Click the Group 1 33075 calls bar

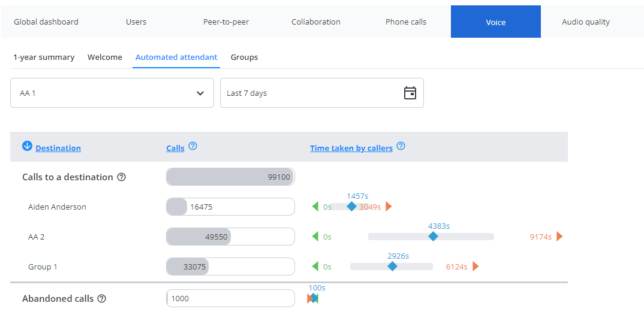(x=230, y=266)
